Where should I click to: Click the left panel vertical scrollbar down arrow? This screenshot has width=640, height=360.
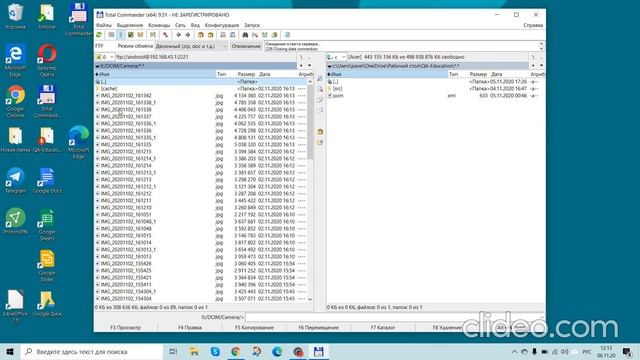click(x=310, y=299)
